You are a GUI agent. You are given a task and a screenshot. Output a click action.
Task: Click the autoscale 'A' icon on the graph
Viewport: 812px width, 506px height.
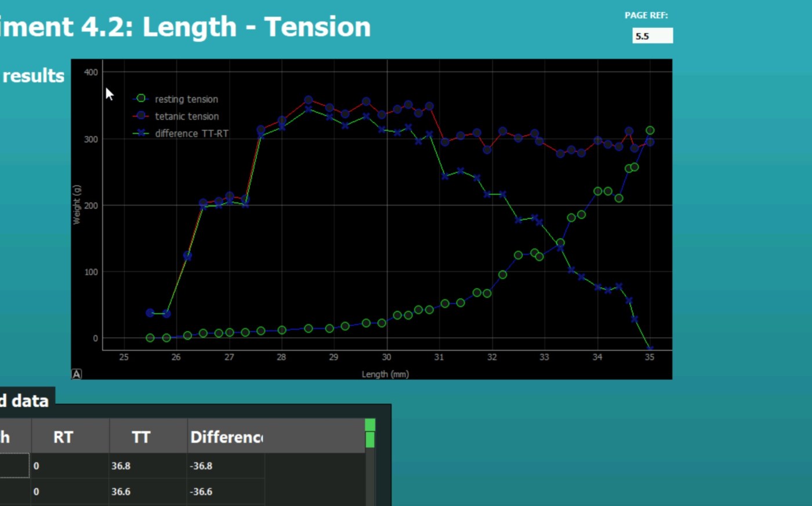point(77,374)
